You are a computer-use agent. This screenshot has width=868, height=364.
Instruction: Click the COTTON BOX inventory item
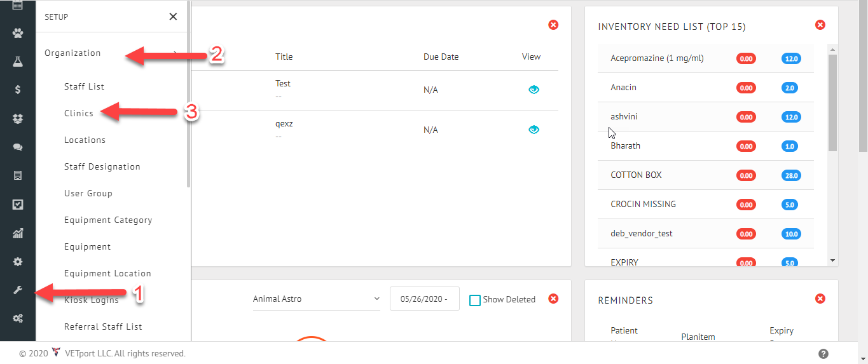point(636,175)
